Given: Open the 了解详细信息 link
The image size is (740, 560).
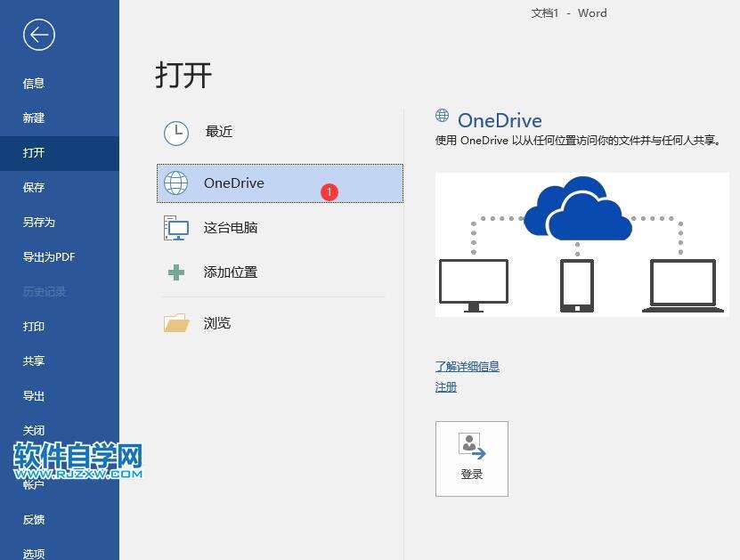Looking at the screenshot, I should (x=467, y=366).
